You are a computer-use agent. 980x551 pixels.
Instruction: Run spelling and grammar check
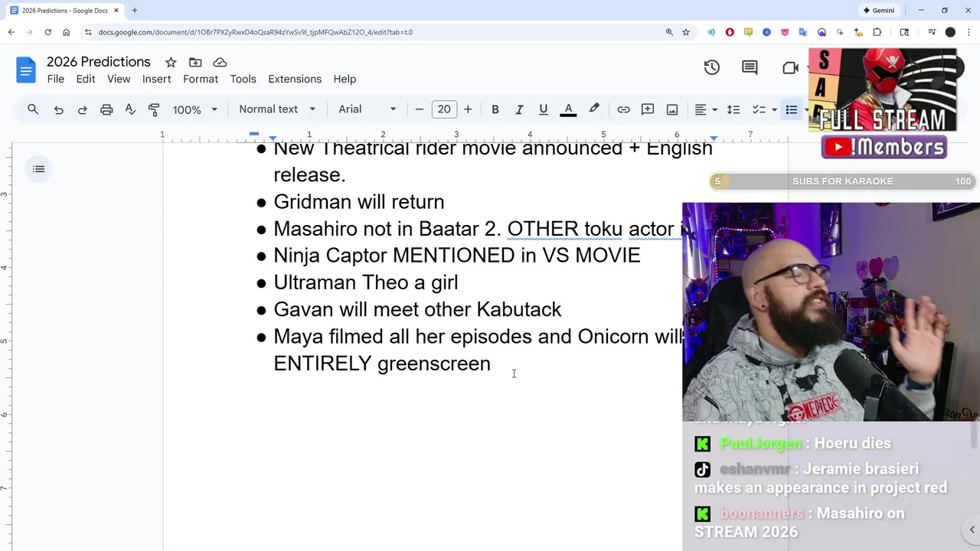[x=130, y=109]
